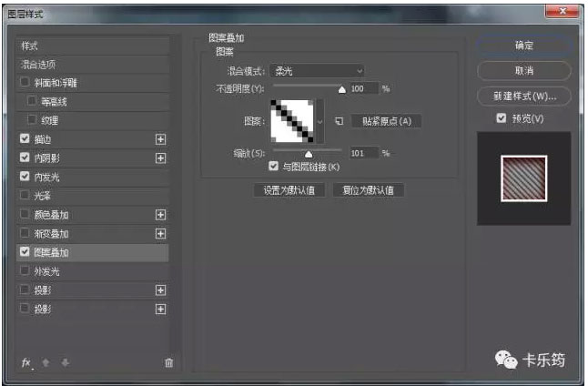588x386 pixels.
Task: Add another 描边 effect with its plus icon
Action: 160,139
